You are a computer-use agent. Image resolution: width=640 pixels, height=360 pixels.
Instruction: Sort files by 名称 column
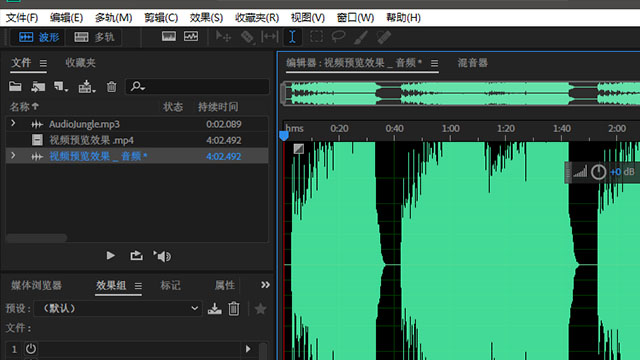pos(24,107)
